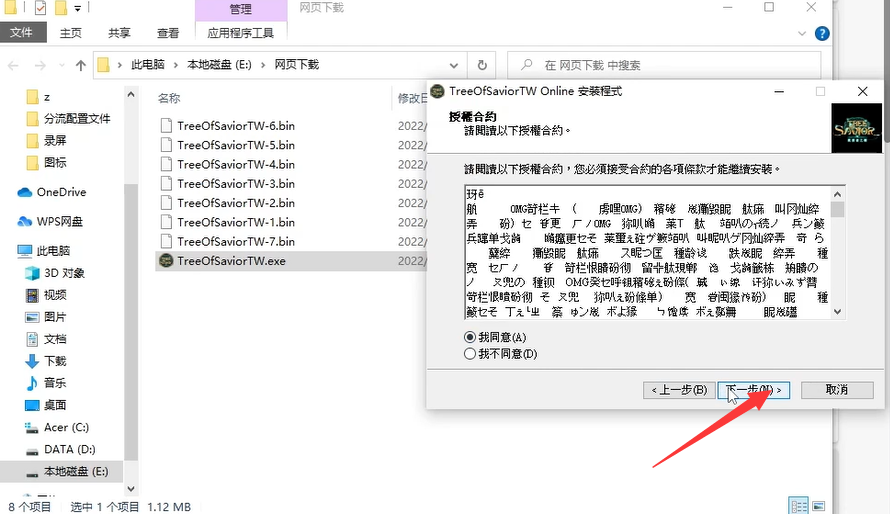This screenshot has height=514, width=890.
Task: Click license text scrollbar down arrow
Action: [x=838, y=311]
